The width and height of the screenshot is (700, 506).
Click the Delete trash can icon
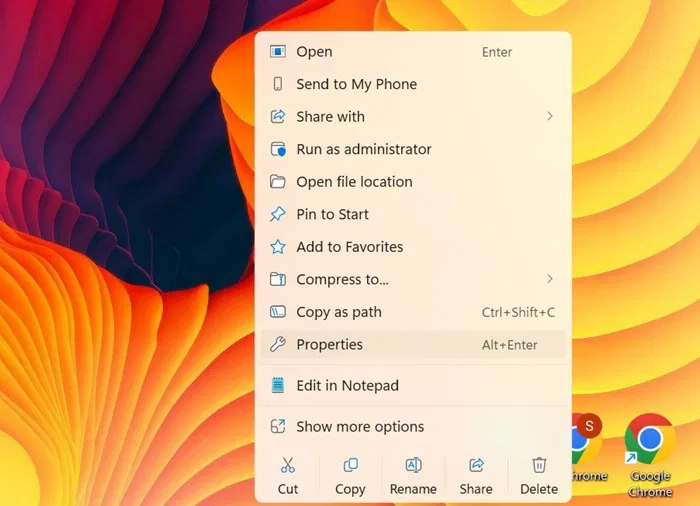click(x=539, y=465)
